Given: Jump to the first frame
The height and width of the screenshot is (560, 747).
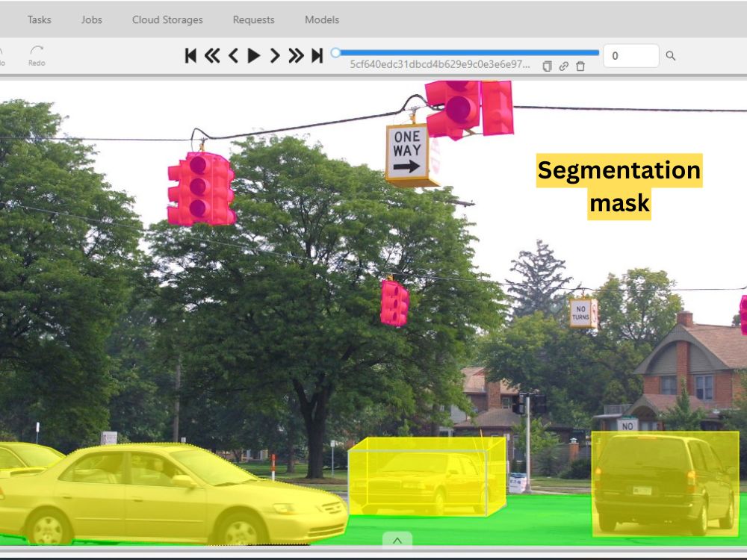Looking at the screenshot, I should (190, 56).
